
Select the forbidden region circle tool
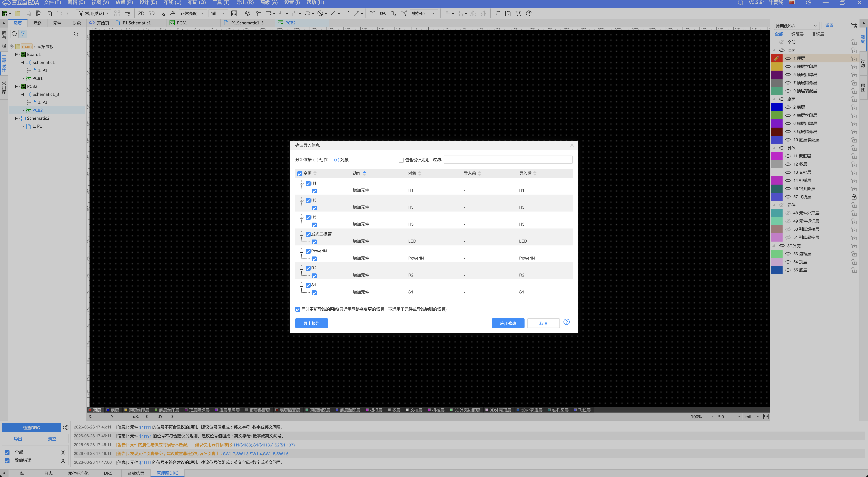(x=320, y=13)
